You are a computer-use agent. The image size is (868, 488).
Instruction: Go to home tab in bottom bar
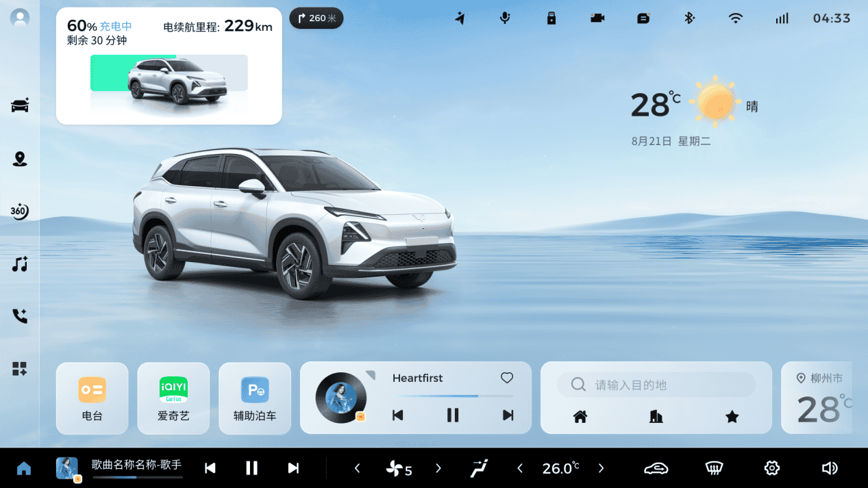[24, 468]
